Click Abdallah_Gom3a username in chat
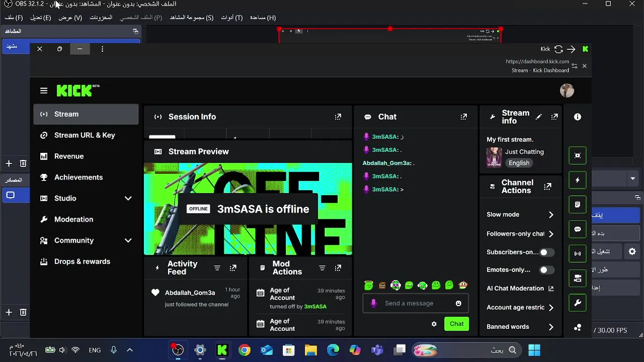This screenshot has width=644, height=362. [x=387, y=163]
